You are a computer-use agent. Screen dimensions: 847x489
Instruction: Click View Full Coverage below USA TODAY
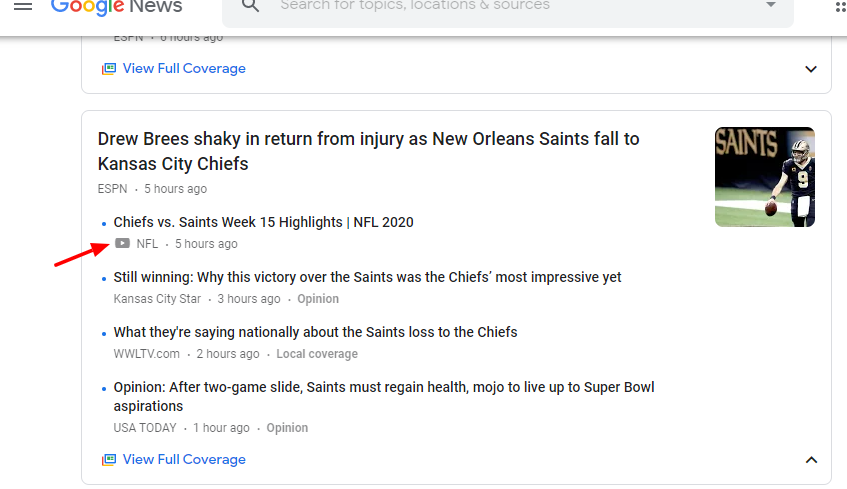184,459
